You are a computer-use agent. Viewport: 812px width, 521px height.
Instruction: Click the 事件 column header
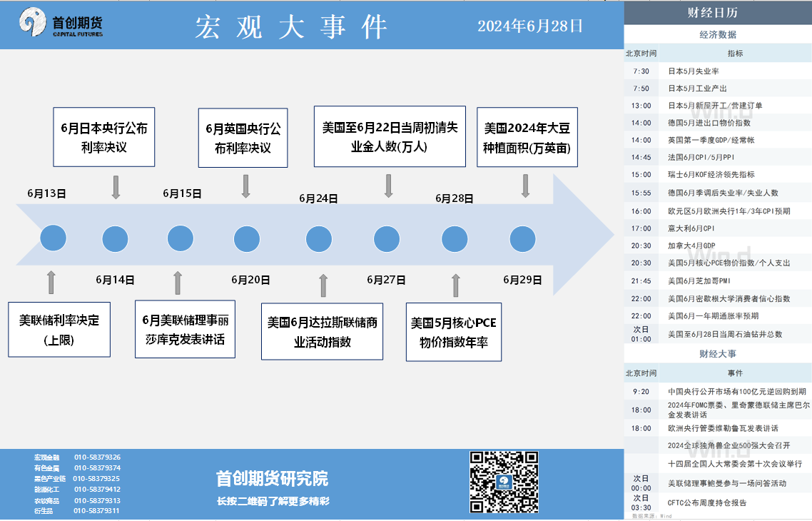(x=736, y=373)
